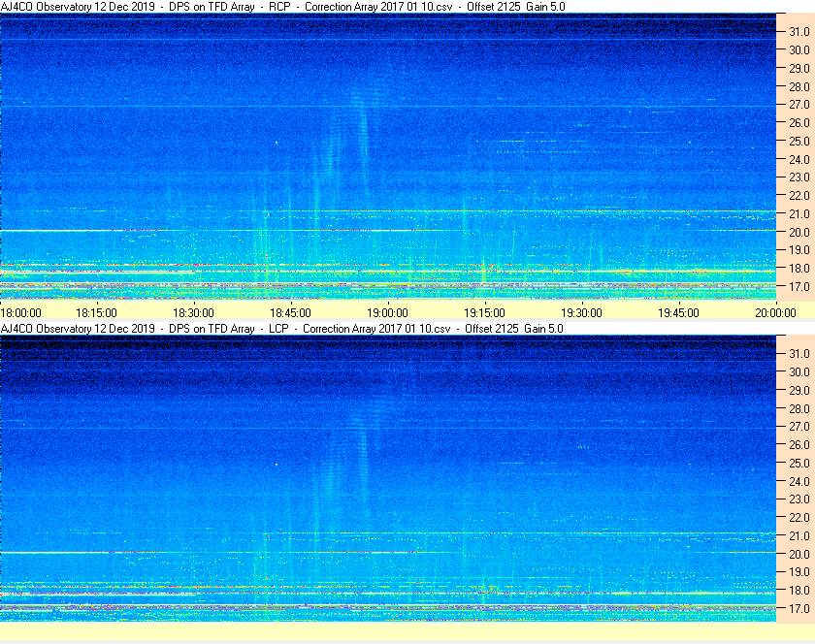Click the 23.0 frequency label on RCP plot
Screen dimensions: 815x644
[799, 177]
